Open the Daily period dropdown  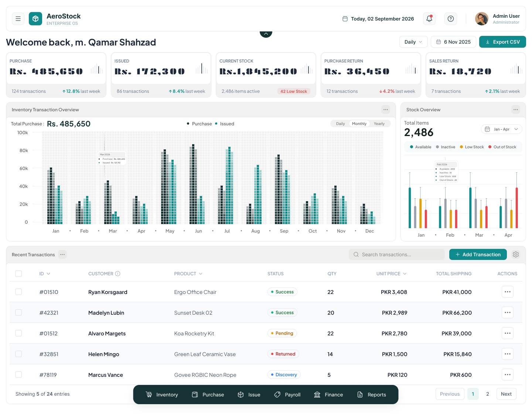click(x=413, y=42)
